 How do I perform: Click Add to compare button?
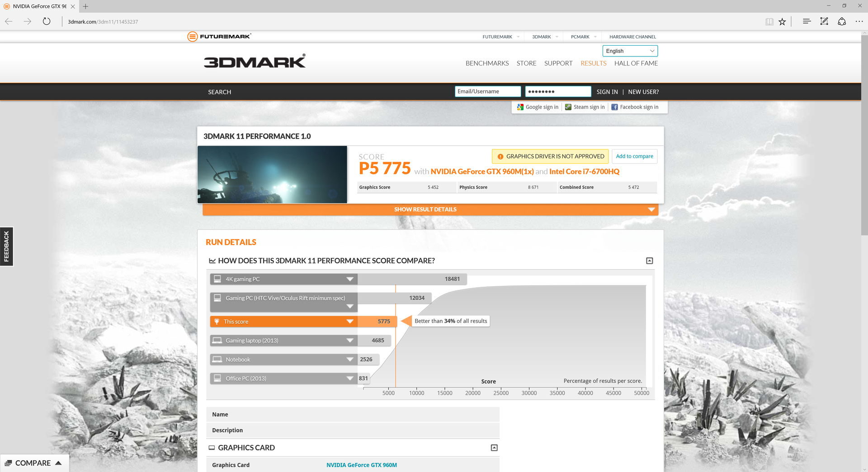click(x=634, y=156)
